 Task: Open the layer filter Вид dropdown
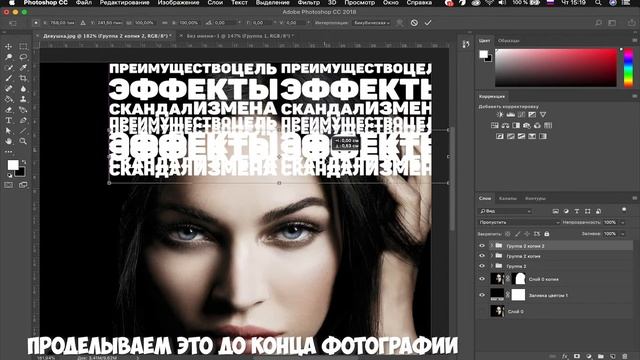(505, 211)
